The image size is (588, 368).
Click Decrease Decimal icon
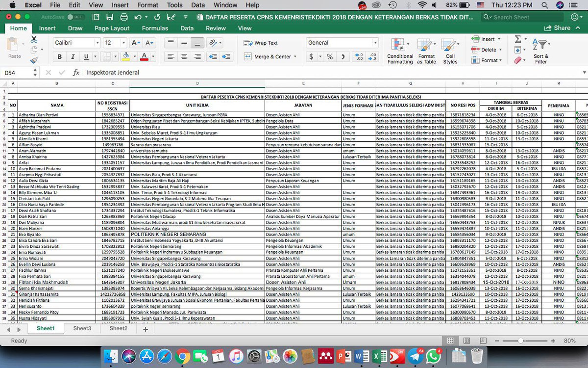tap(373, 56)
